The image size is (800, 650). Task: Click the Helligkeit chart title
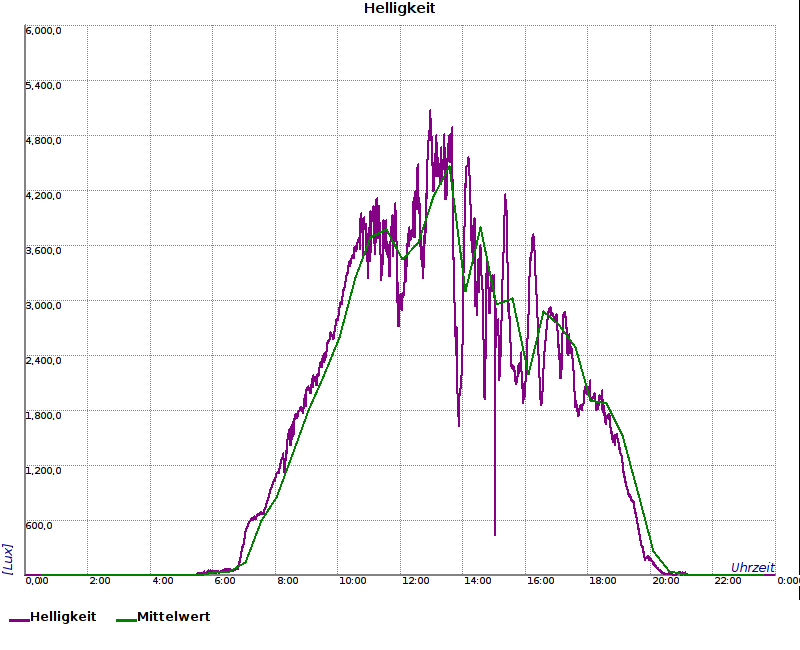[399, 8]
